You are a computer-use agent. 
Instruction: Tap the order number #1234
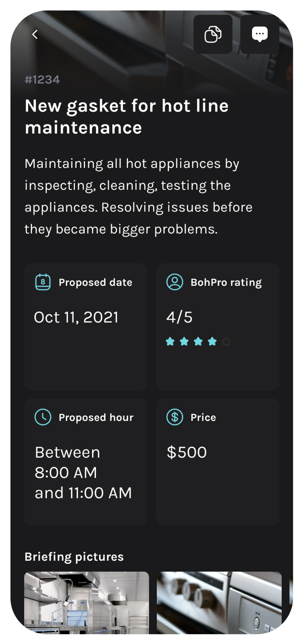coord(42,80)
